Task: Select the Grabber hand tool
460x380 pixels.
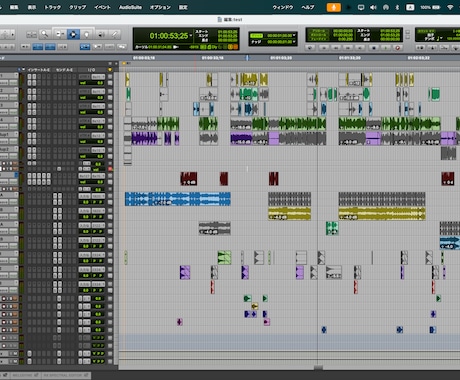Action: [86, 34]
